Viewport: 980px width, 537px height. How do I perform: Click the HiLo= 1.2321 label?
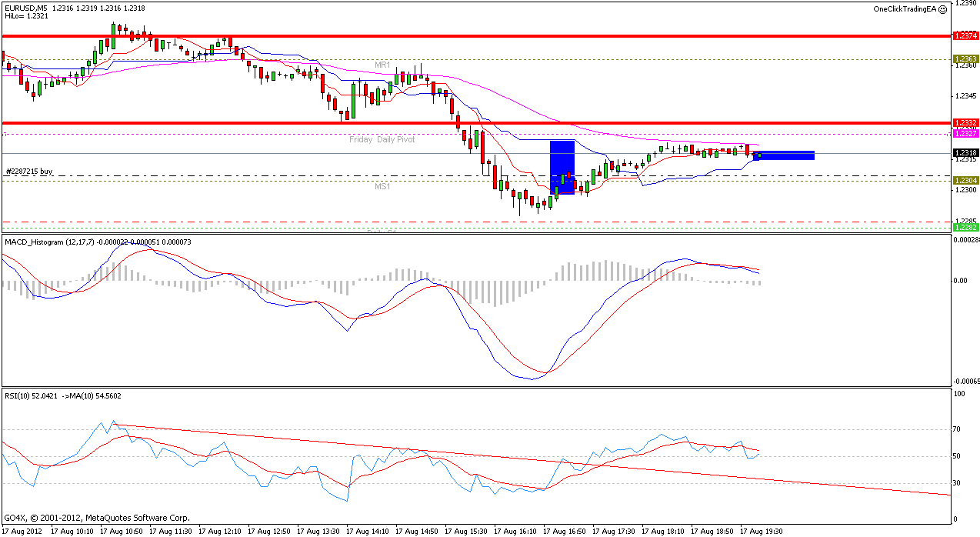pos(26,15)
